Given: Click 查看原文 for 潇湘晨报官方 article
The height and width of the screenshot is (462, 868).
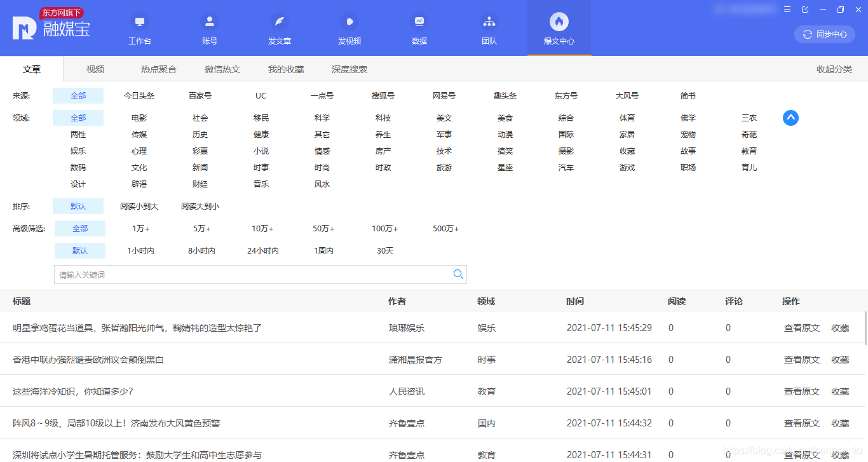Looking at the screenshot, I should (802, 360).
